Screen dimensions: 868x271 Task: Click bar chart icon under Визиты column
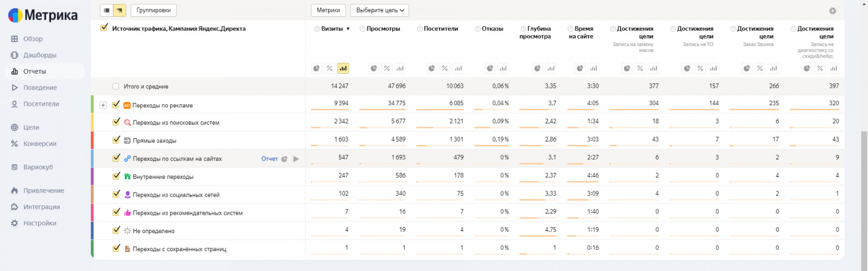(342, 68)
